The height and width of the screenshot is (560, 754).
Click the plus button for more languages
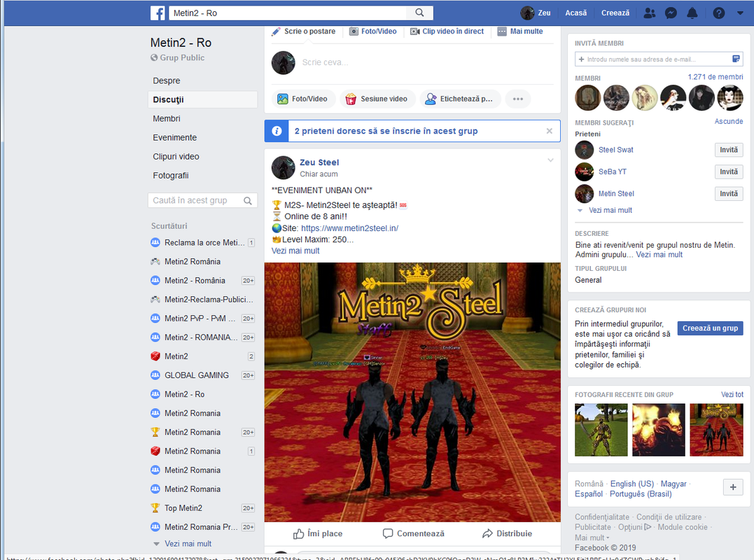733,487
